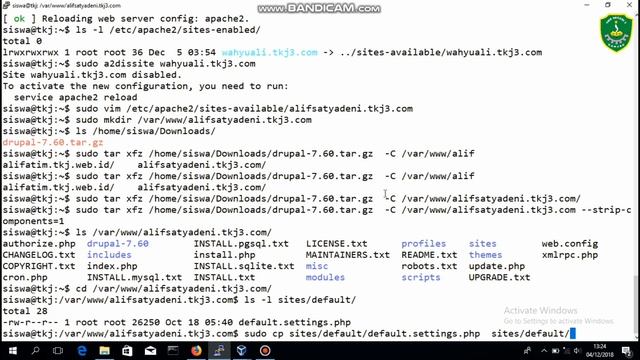The width and height of the screenshot is (640, 360).
Task: Open taskbar search magnifier
Action: 36,351
